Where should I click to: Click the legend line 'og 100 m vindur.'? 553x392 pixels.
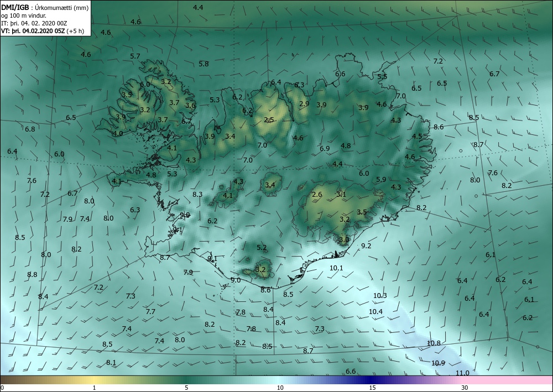click(24, 15)
